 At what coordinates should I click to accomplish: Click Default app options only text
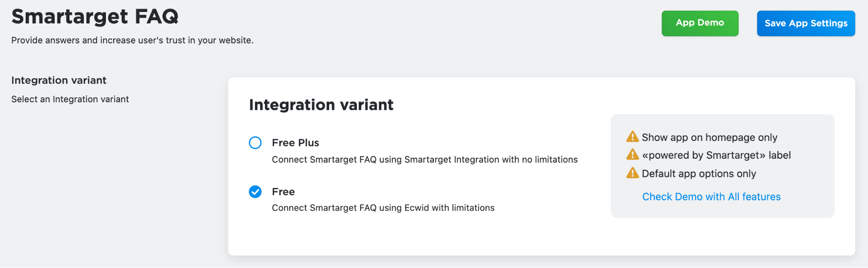point(699,173)
